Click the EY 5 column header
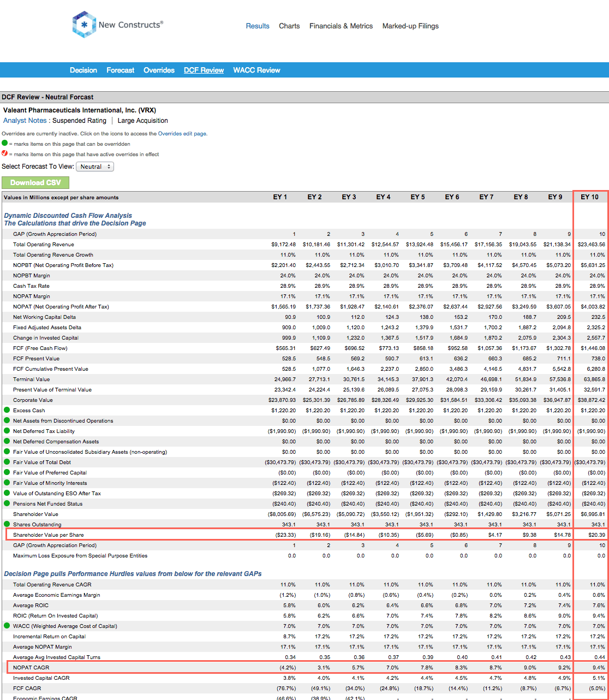Image resolution: width=609 pixels, height=700 pixels. click(x=418, y=197)
